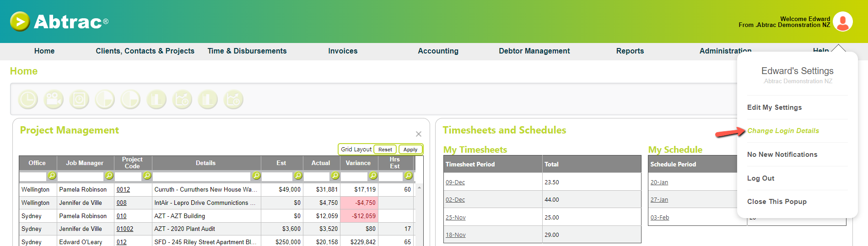This screenshot has height=246, width=868.
Task: Click the search icon in Office filter
Action: tap(52, 176)
